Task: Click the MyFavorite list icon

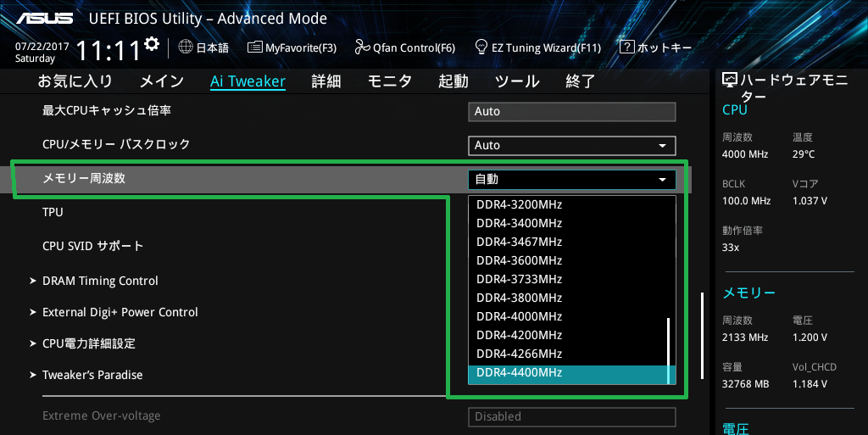Action: (254, 47)
